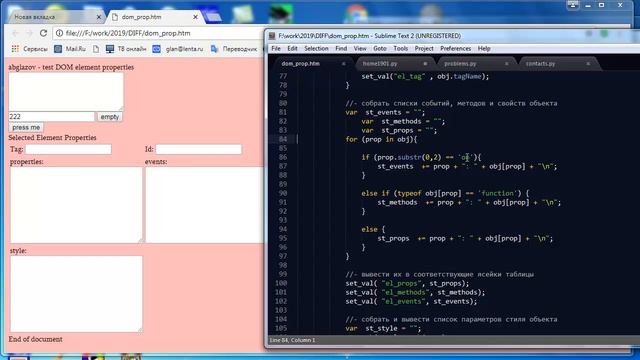Open the Find menu in Sublime Text
The height and width of the screenshot is (360, 640).
(x=341, y=49)
